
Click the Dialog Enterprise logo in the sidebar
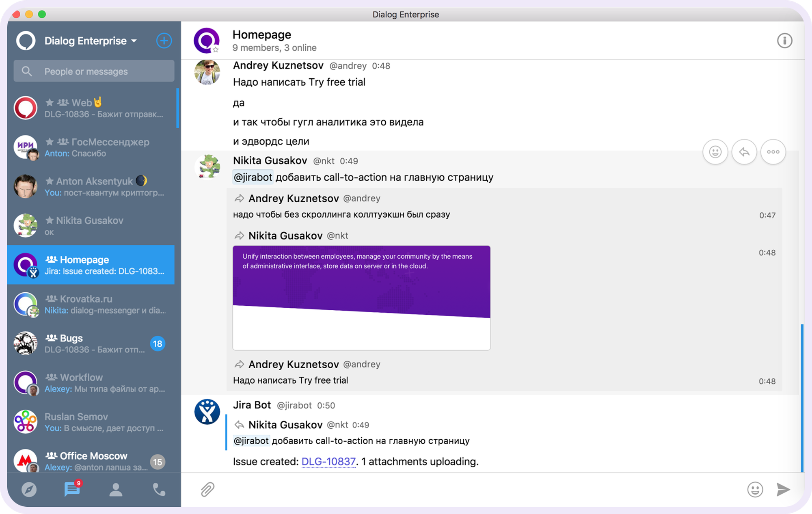pyautogui.click(x=26, y=41)
